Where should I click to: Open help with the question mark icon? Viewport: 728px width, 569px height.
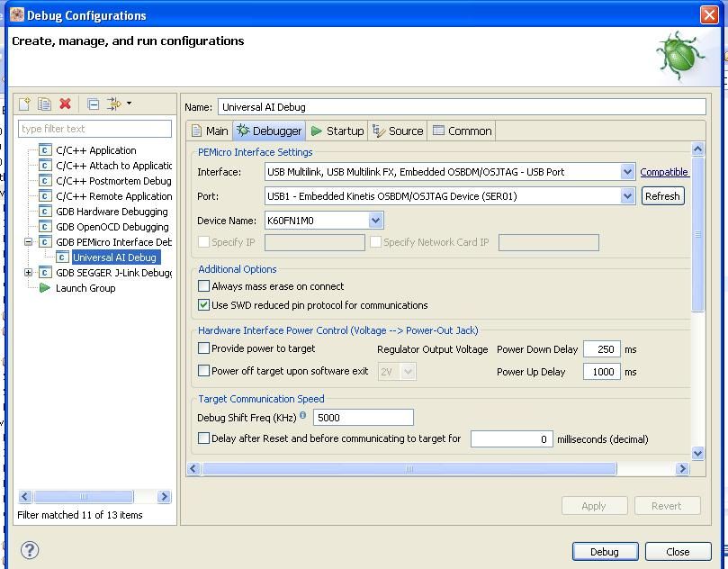pyautogui.click(x=30, y=550)
